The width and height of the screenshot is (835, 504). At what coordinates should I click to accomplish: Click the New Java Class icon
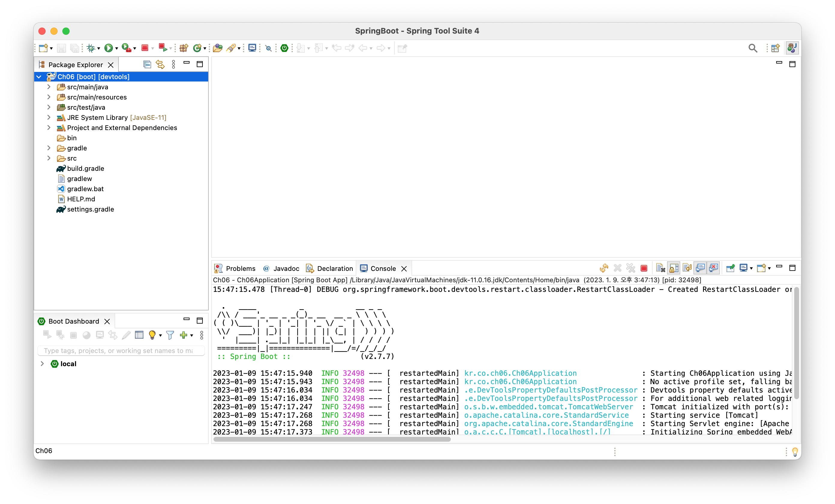click(x=197, y=48)
